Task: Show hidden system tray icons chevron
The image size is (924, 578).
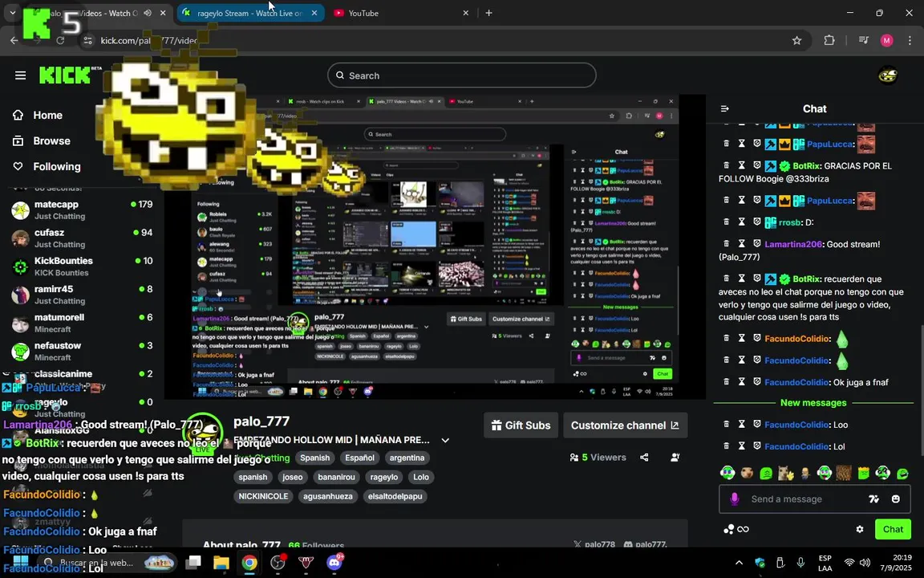Action: pos(739,563)
